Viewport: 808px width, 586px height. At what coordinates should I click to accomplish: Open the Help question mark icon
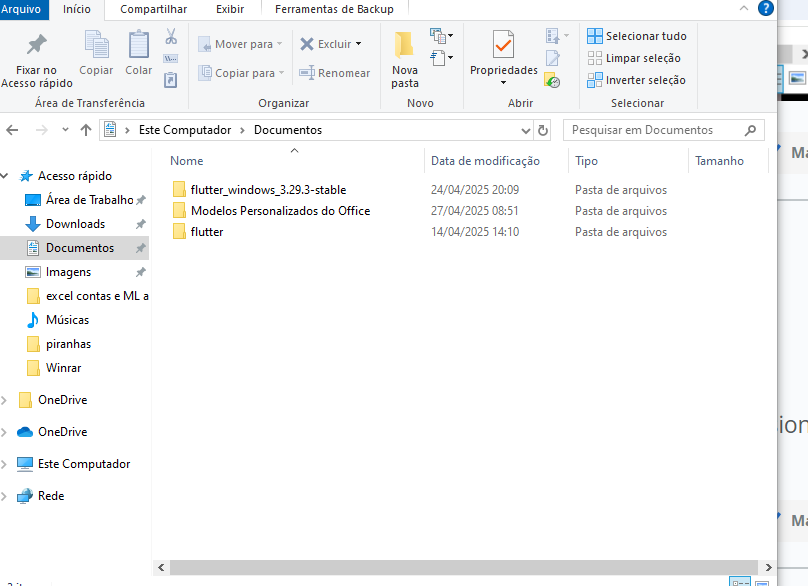coord(766,8)
